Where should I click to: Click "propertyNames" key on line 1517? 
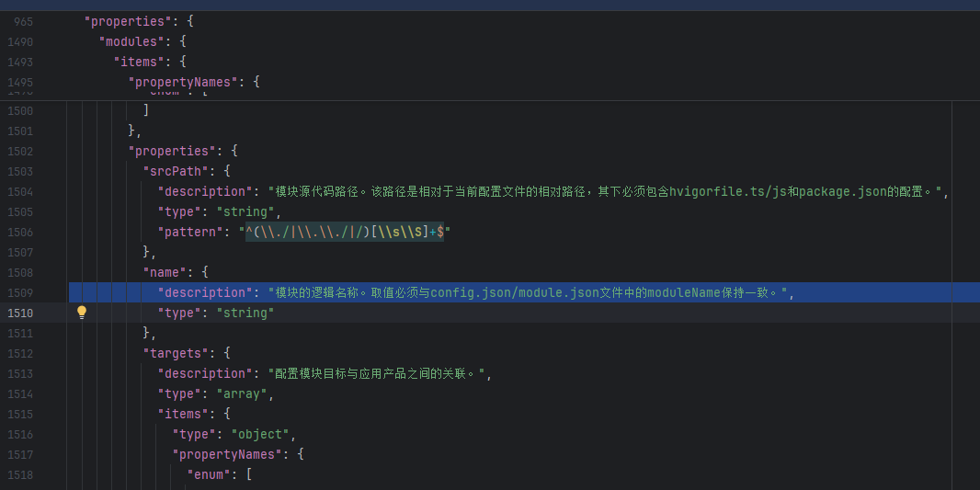click(227, 454)
